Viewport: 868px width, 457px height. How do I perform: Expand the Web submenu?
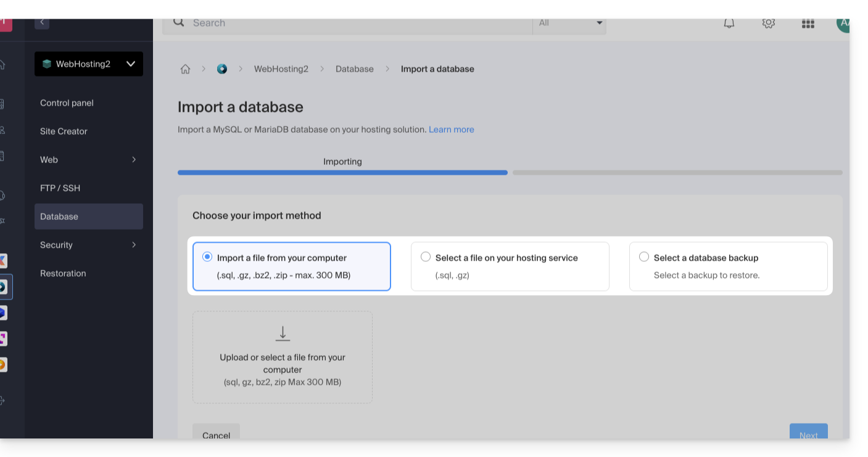(x=89, y=160)
